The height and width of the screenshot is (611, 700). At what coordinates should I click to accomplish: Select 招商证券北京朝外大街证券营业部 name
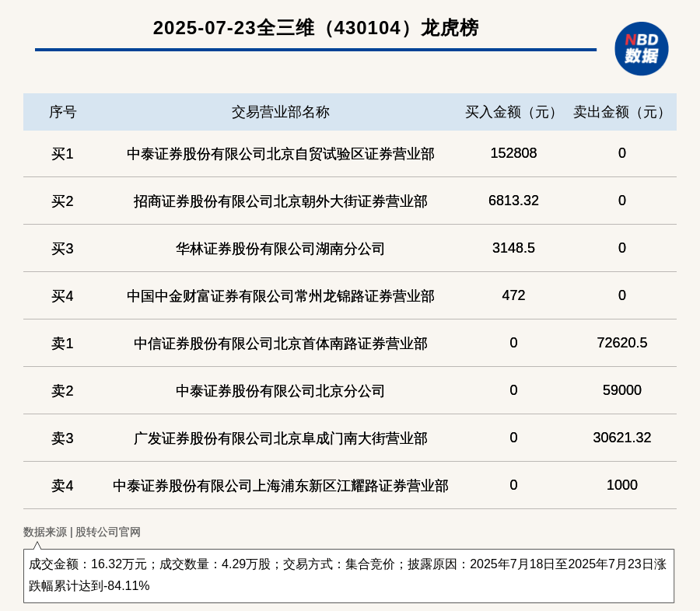pyautogui.click(x=280, y=201)
